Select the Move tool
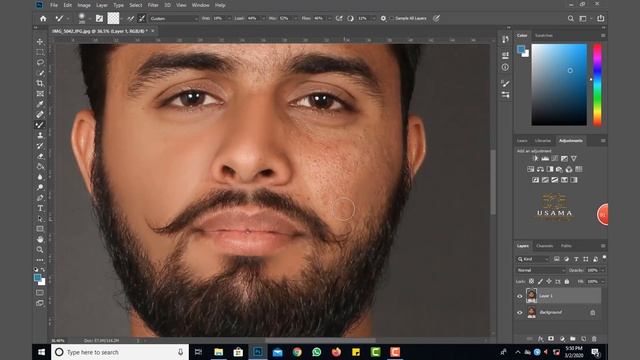This screenshot has height=360, width=640. click(40, 42)
